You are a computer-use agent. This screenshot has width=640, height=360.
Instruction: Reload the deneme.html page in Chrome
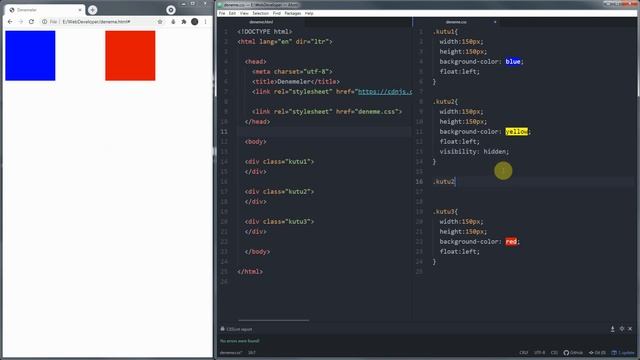[x=31, y=22]
